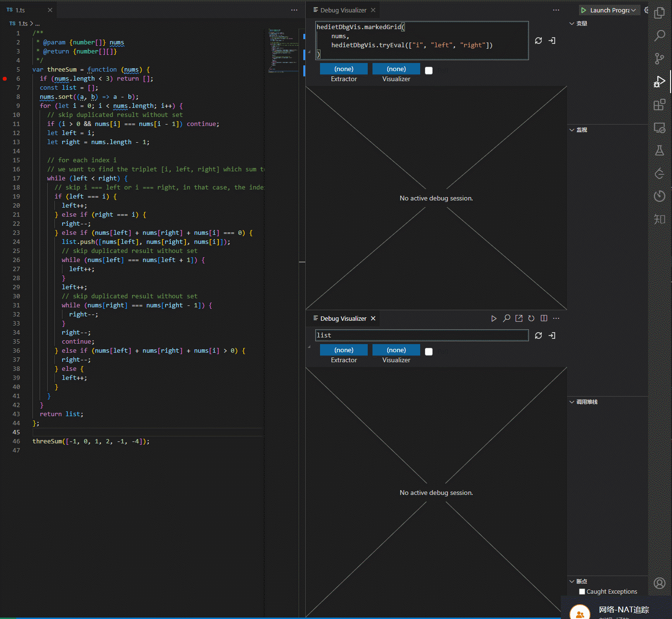Close the top Debug Visualizer tab
Screen dimensions: 672x619
pyautogui.click(x=373, y=10)
